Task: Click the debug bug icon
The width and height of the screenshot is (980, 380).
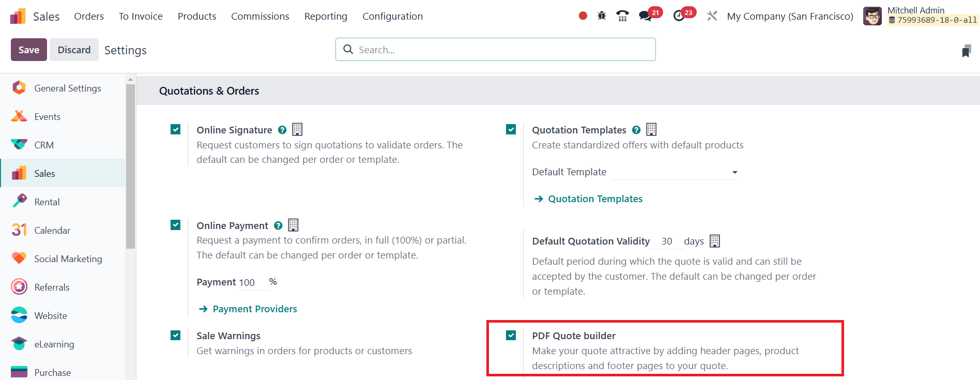Action: coord(602,16)
